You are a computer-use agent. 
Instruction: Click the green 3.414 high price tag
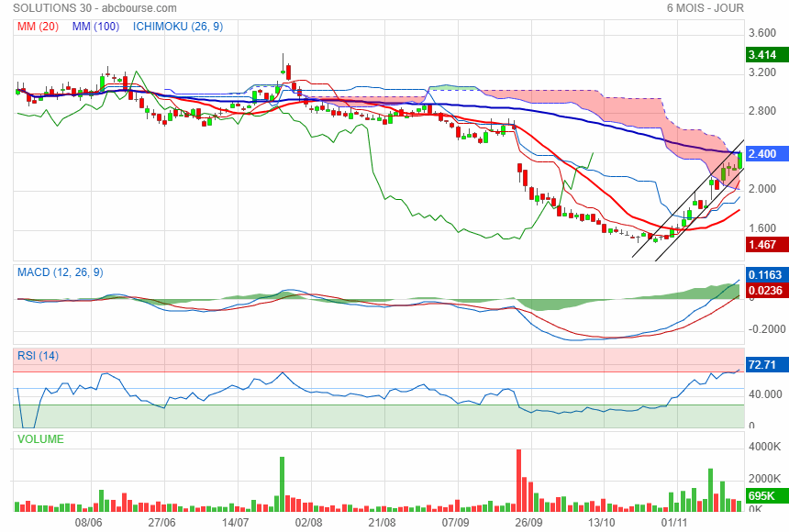pyautogui.click(x=767, y=55)
